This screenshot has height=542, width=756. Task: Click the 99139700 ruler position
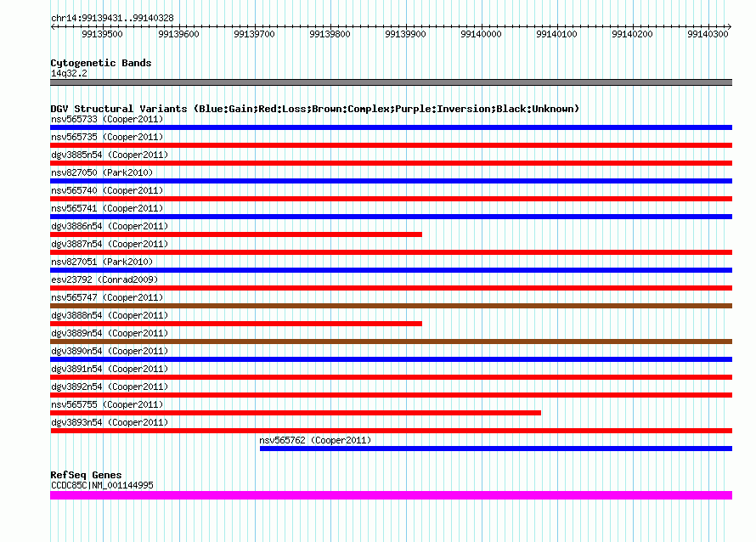coord(254,34)
